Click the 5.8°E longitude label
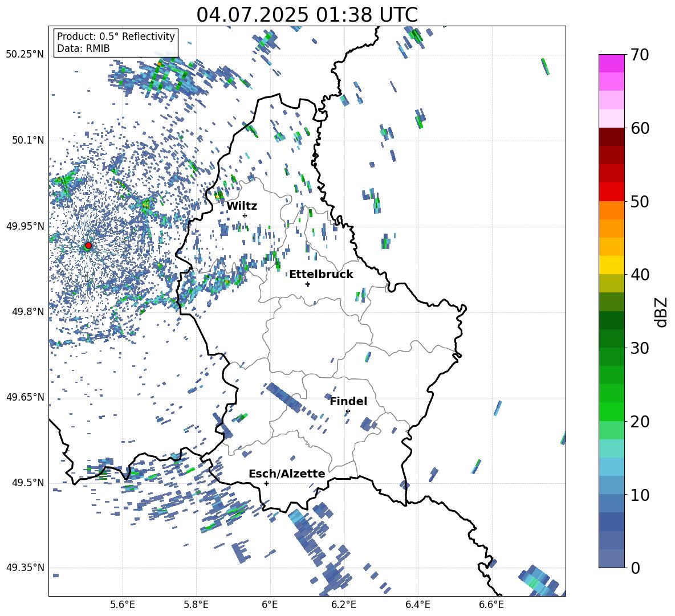 tap(196, 605)
